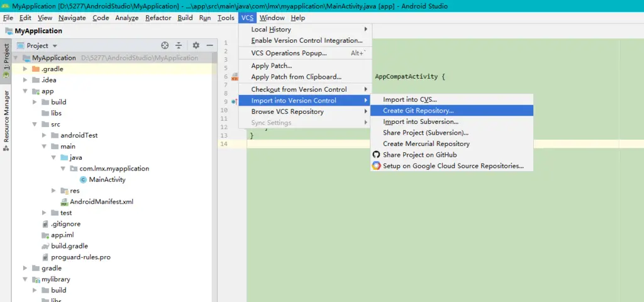Click MyApplication breadcrumb in navigation bar

point(38,31)
